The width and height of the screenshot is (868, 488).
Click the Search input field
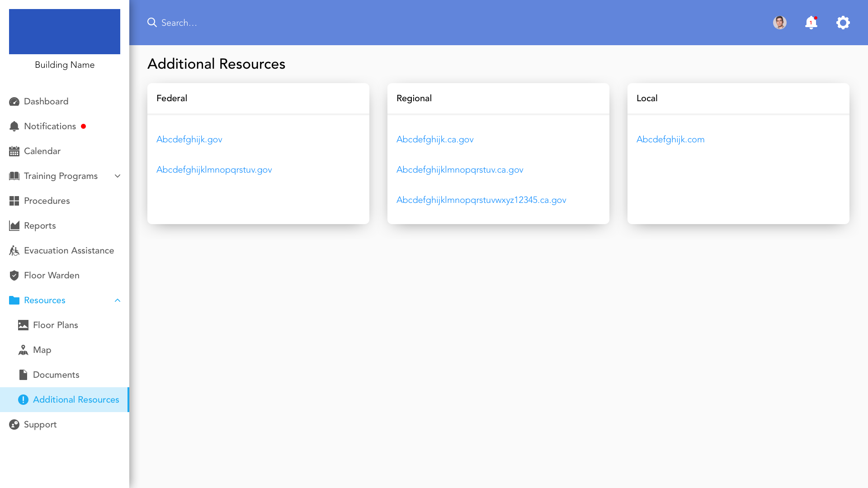[x=316, y=23]
